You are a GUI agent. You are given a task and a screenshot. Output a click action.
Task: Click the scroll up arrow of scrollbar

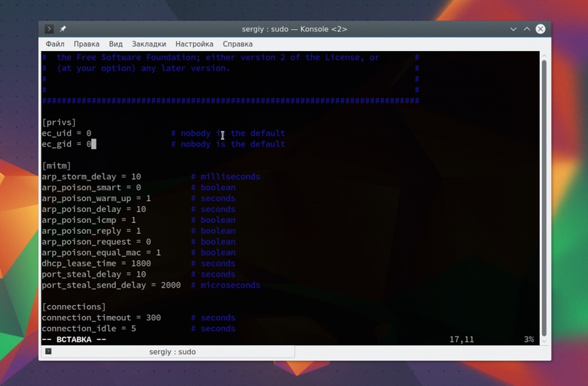click(x=544, y=56)
